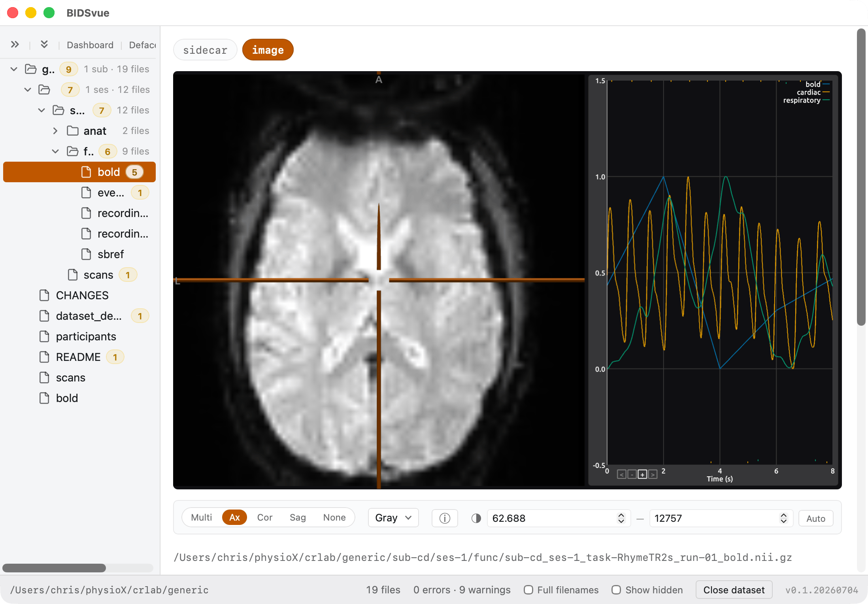Image resolution: width=868 pixels, height=604 pixels.
Task: Click the graph zoom-out '-' button
Action: pos(632,474)
